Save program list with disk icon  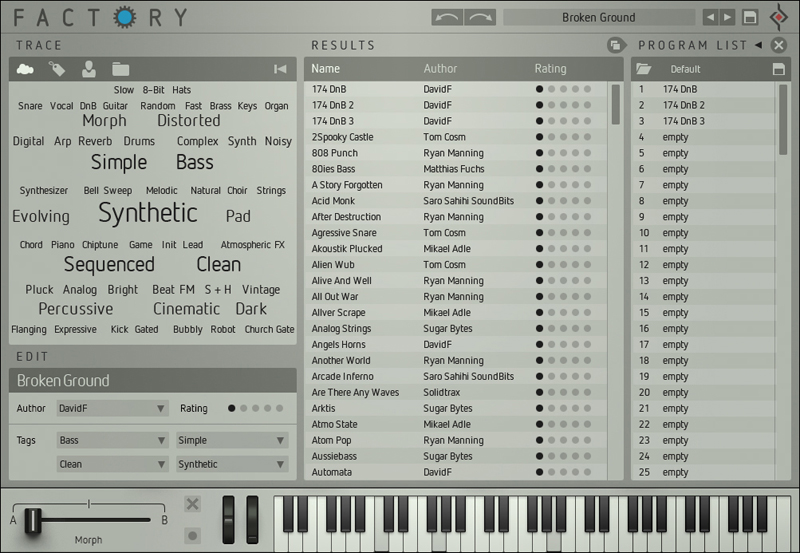[779, 69]
